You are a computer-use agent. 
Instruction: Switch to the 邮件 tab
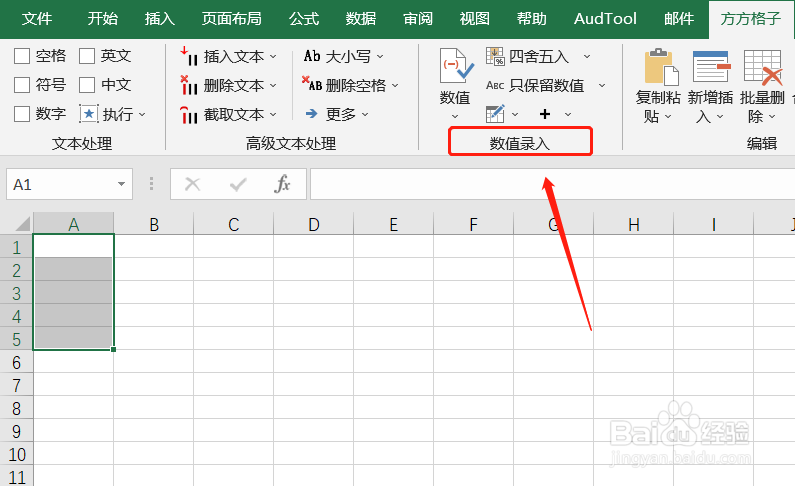679,19
